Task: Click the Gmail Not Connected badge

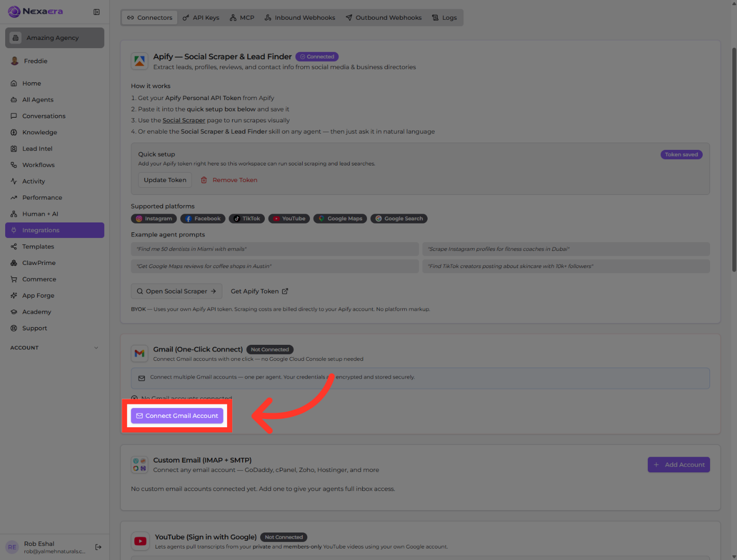Action: pyautogui.click(x=270, y=349)
